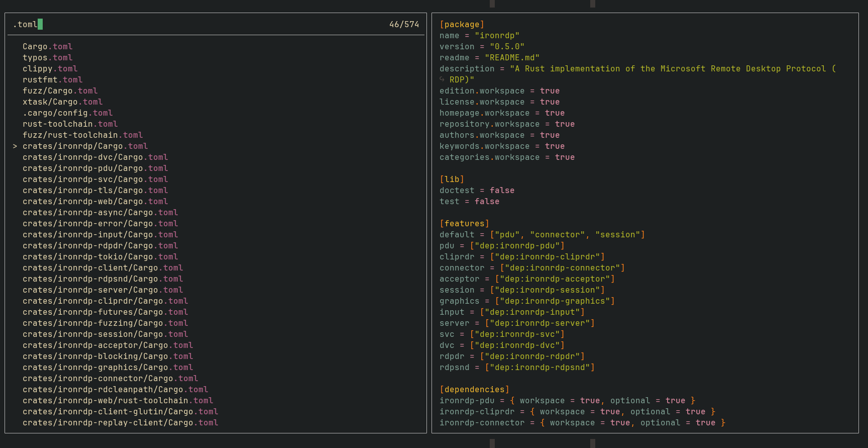Click the doctest = false line

pos(477,191)
